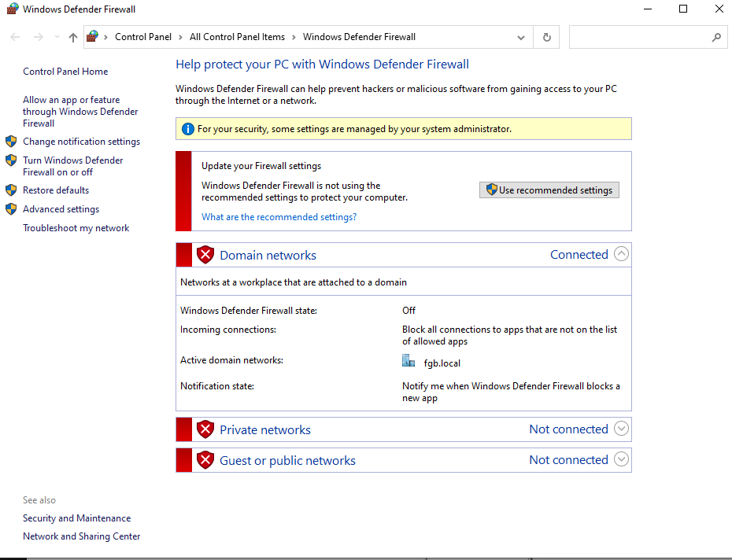
Task: Click the red shield icon for Private networks
Action: tap(205, 429)
